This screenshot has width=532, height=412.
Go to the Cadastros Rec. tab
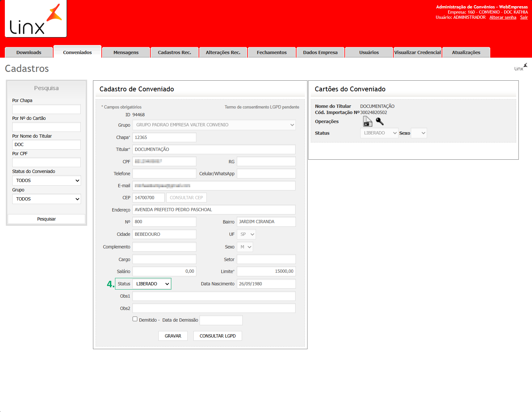point(175,52)
